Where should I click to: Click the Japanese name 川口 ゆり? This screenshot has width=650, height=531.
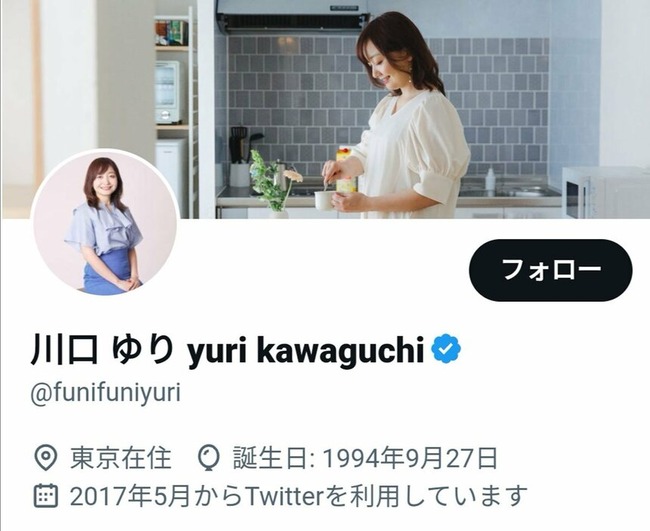click(x=102, y=349)
